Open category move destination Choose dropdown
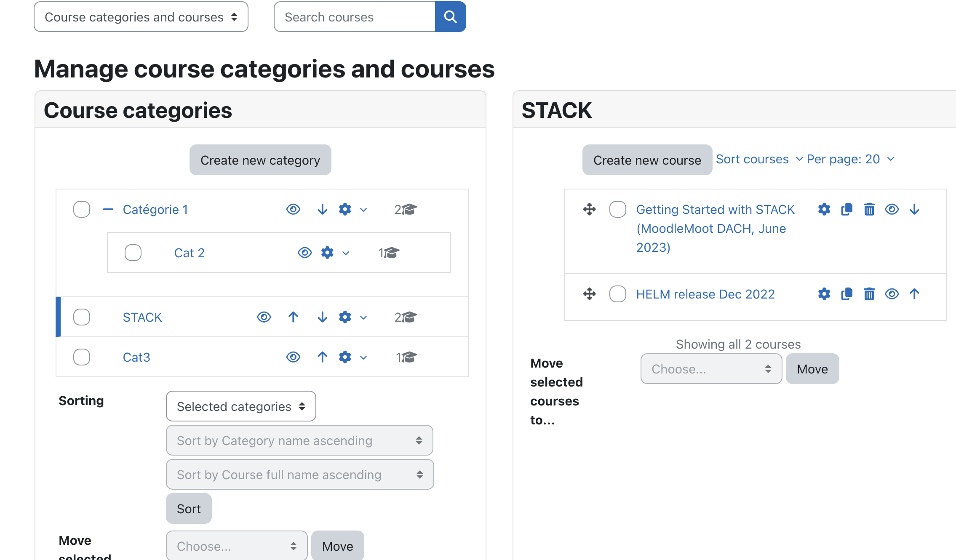 pos(237,546)
